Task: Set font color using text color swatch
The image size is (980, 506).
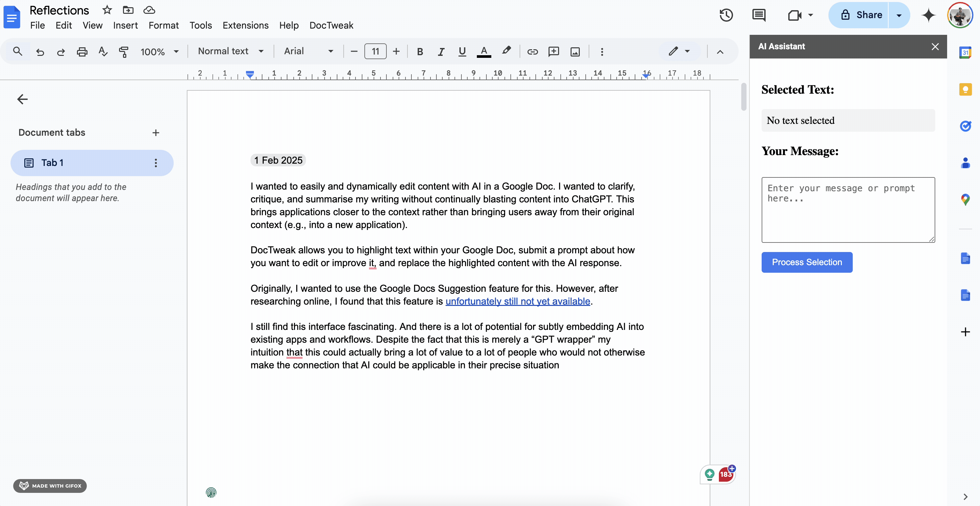Action: pyautogui.click(x=483, y=52)
